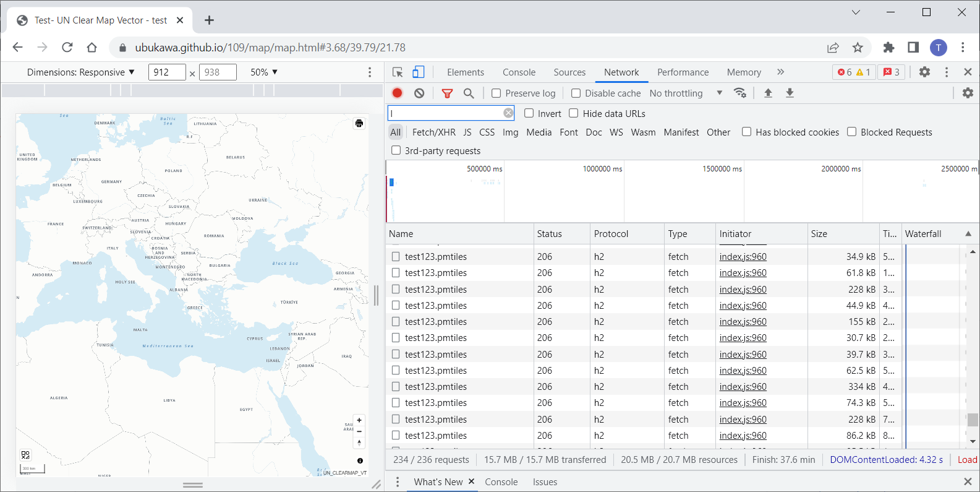Screen dimensions: 980x492
Task: Open the 50% zoom dropdown
Action: click(x=264, y=72)
